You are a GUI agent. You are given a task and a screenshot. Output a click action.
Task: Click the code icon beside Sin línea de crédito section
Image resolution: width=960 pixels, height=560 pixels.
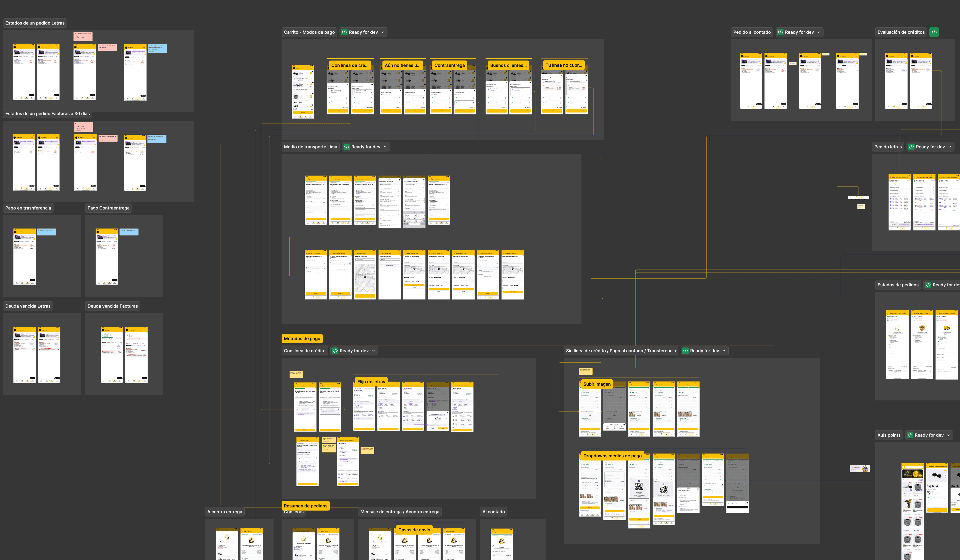(685, 351)
